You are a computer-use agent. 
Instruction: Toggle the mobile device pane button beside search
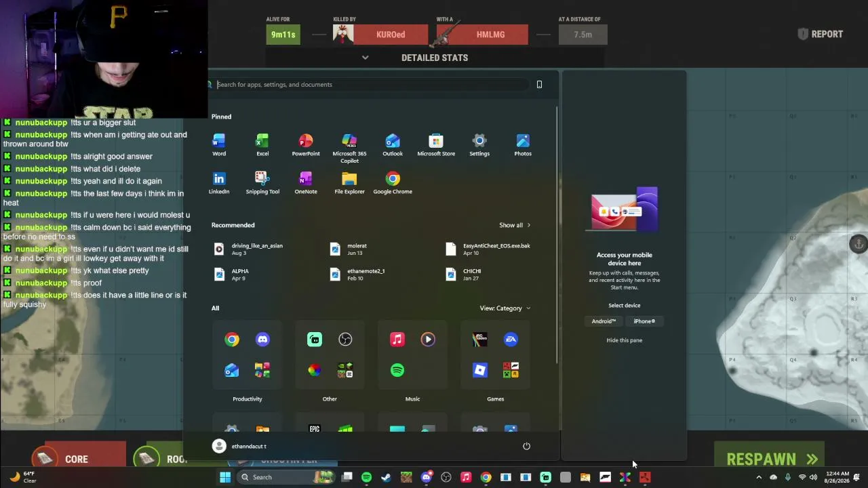pos(540,85)
